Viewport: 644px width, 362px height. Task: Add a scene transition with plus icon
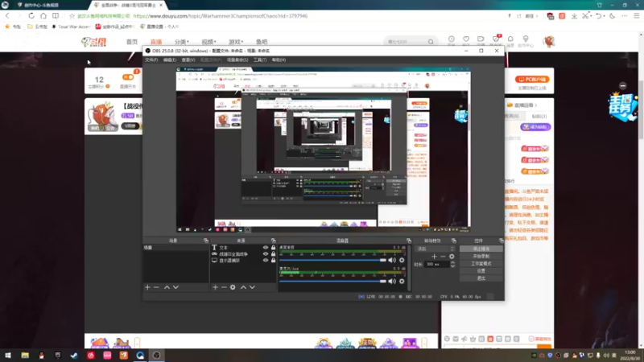434,257
